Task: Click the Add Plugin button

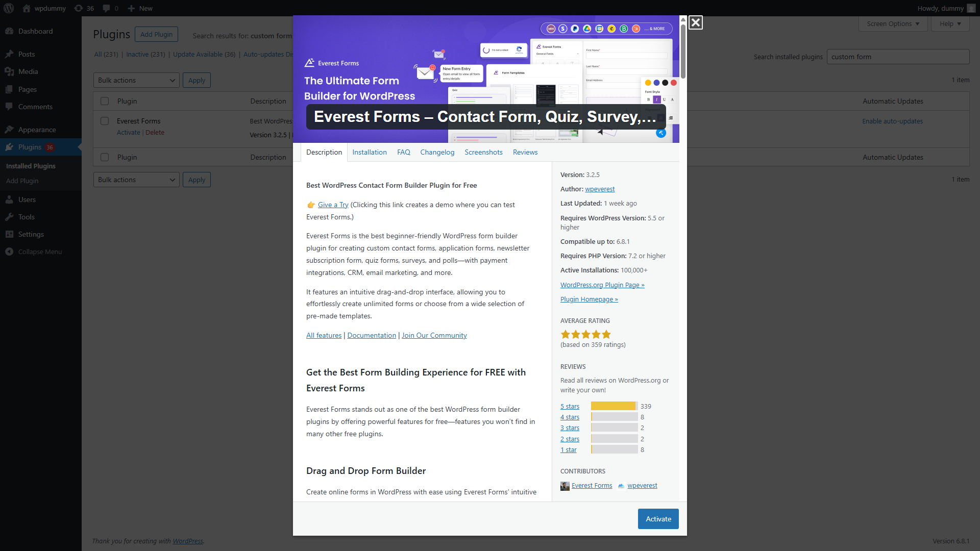Action: coord(156,34)
